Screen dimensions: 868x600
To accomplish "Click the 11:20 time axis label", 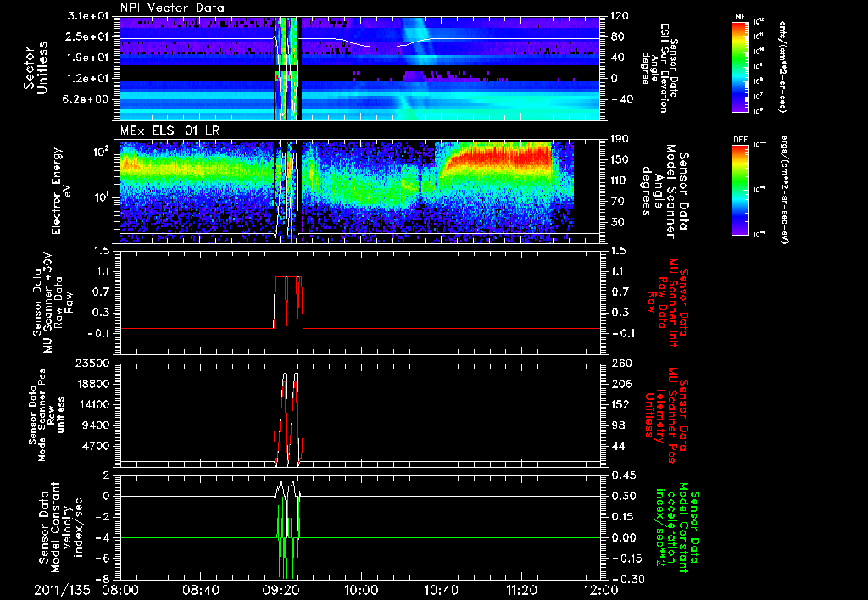I will (x=520, y=590).
